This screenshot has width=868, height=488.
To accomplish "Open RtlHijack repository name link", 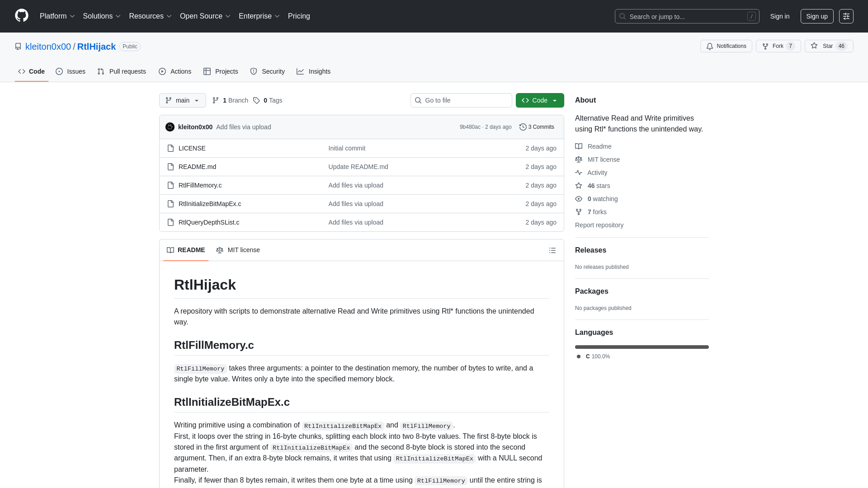I will (96, 47).
